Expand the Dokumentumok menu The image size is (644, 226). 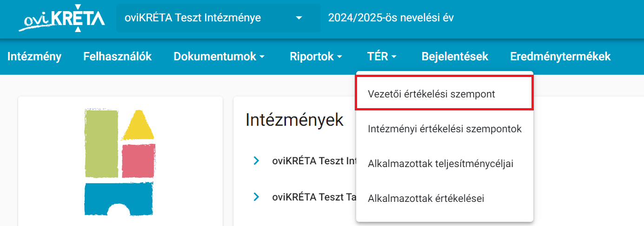tap(219, 57)
